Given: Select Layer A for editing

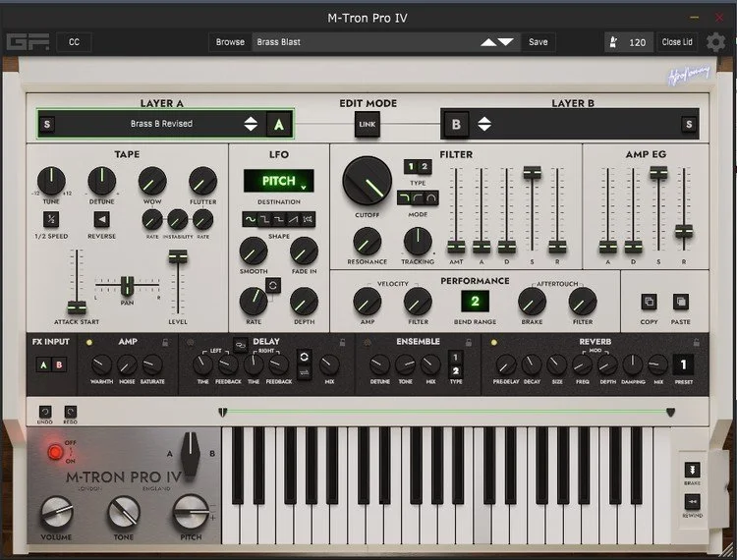Looking at the screenshot, I should [279, 125].
